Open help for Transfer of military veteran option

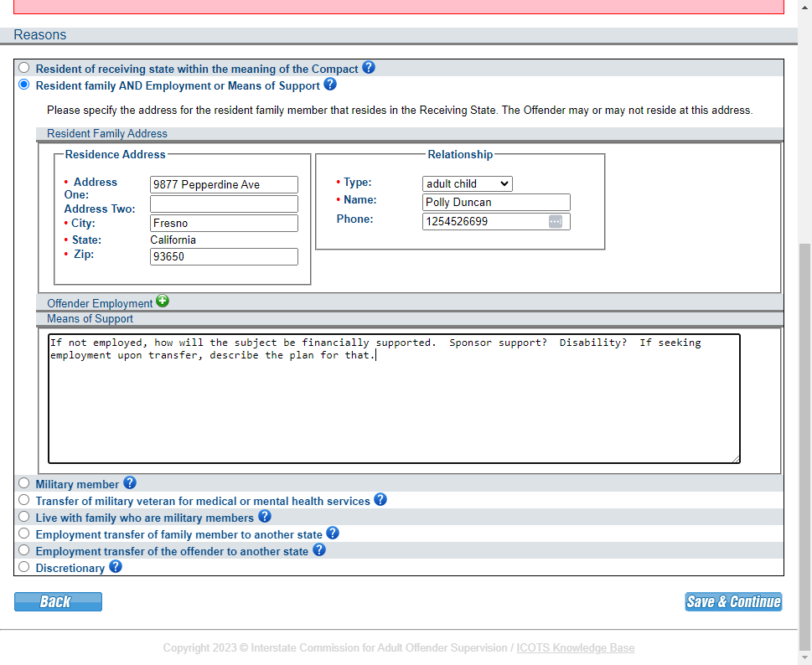coord(380,500)
